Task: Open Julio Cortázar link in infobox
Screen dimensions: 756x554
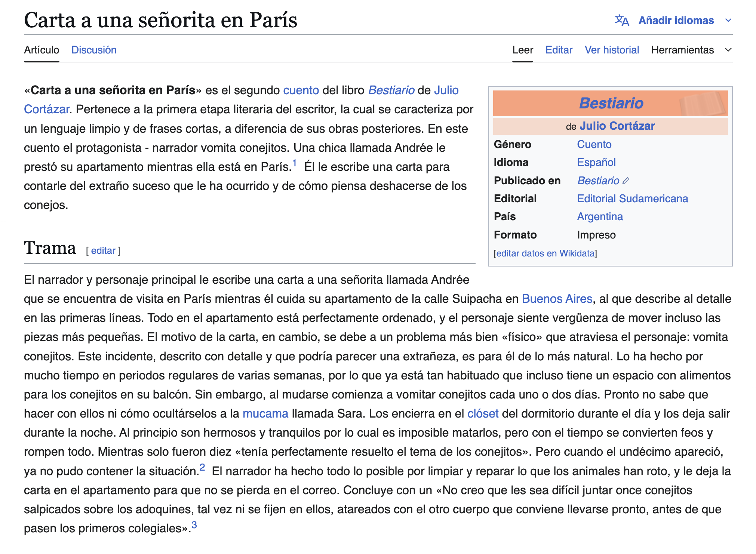Action: [617, 126]
